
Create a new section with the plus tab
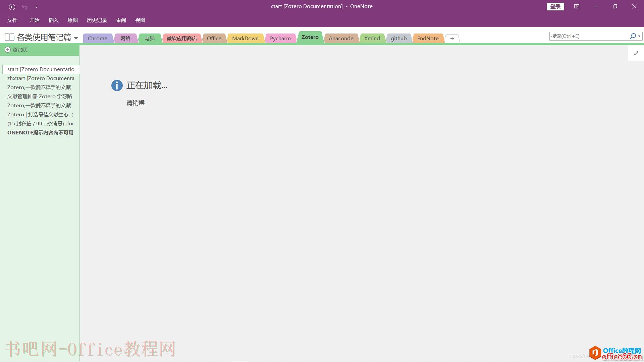tap(452, 39)
